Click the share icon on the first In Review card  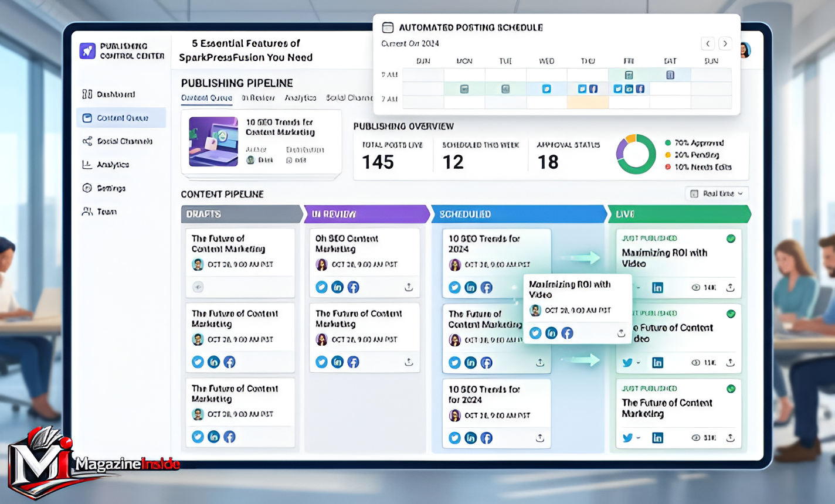click(409, 287)
